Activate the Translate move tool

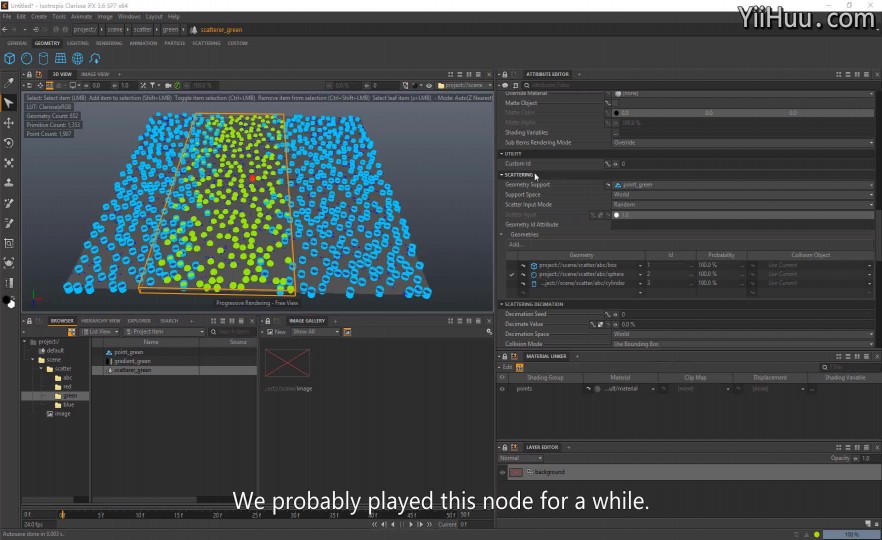(8, 123)
